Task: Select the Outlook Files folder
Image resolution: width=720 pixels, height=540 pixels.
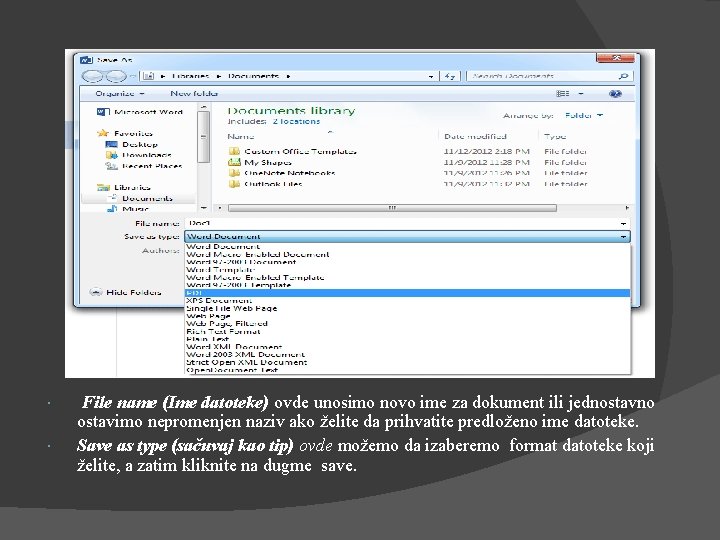Action: [265, 184]
